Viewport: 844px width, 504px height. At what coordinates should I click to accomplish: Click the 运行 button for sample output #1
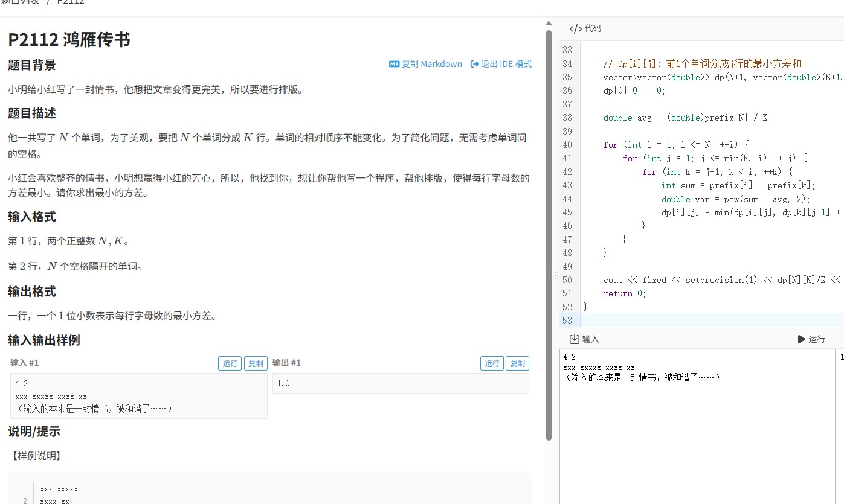pos(492,363)
